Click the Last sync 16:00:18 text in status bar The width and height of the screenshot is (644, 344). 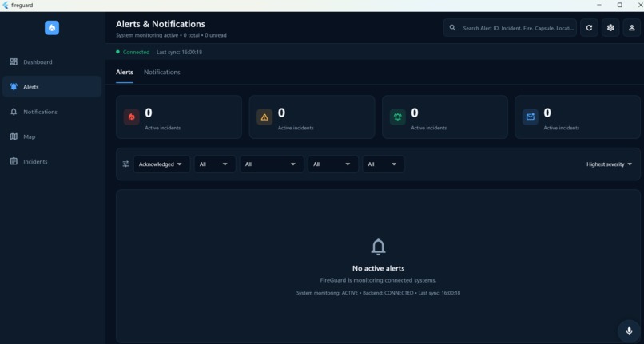coord(180,52)
